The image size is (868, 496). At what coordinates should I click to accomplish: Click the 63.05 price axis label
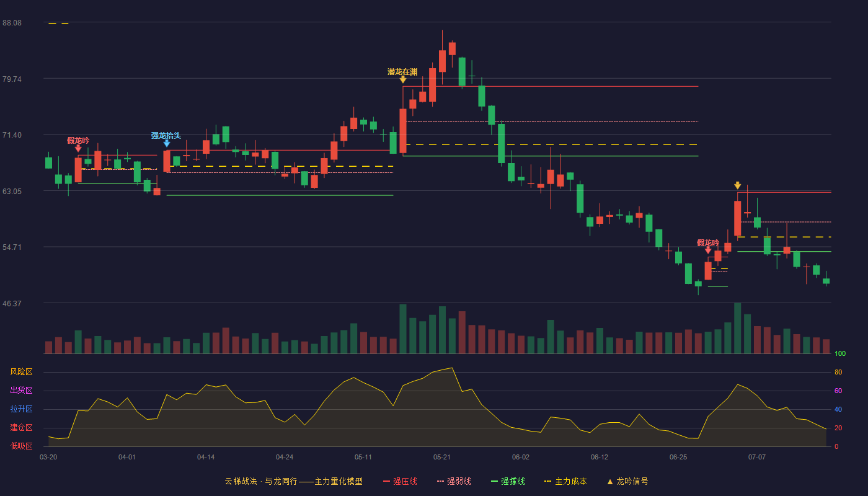[12, 192]
